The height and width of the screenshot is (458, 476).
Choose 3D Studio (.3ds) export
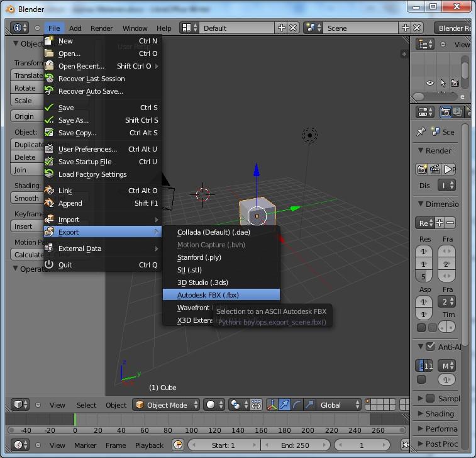coord(221,282)
